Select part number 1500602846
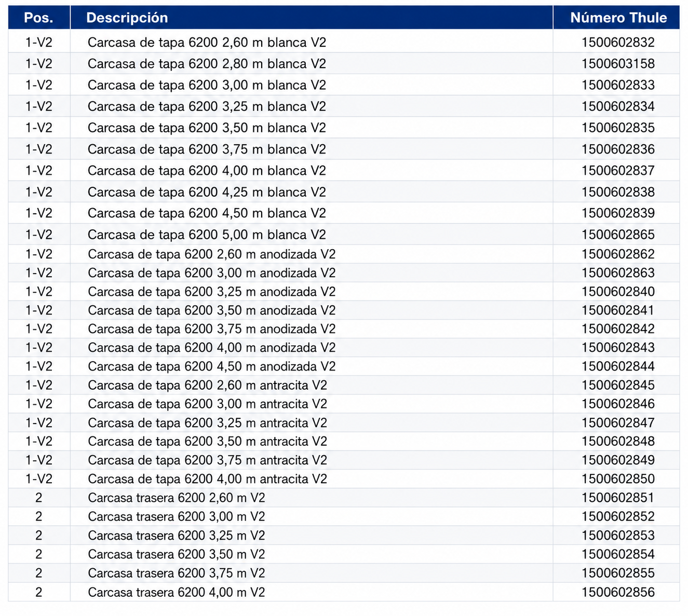 tap(618, 404)
